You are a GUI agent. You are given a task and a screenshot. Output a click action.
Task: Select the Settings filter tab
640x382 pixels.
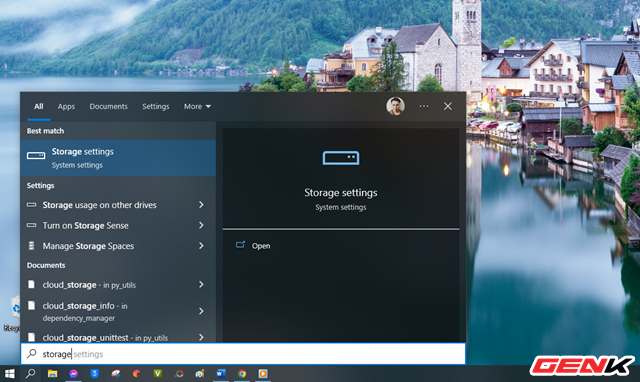[156, 107]
